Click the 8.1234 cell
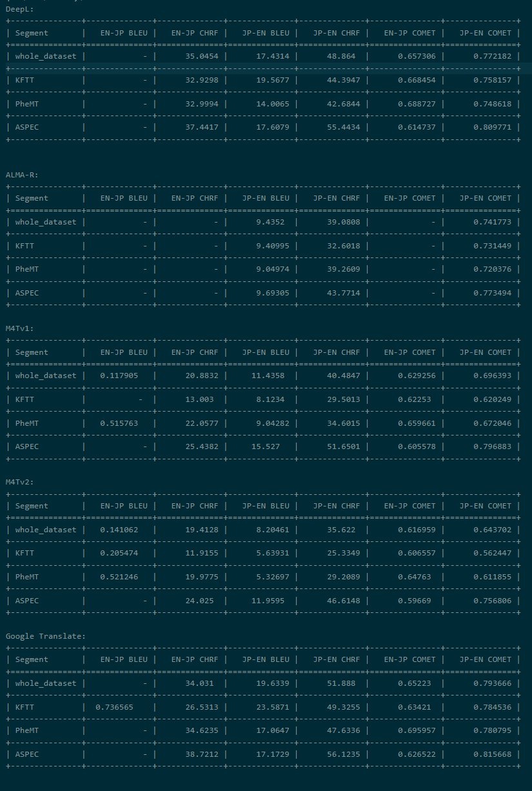 (x=270, y=399)
